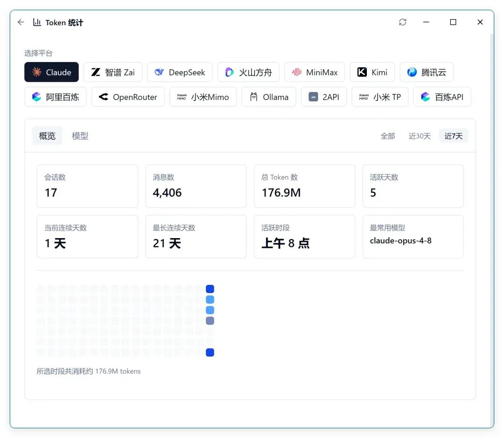Select the 小米Mimo platform
Viewport: 504px width, 438px height.
[x=203, y=97]
